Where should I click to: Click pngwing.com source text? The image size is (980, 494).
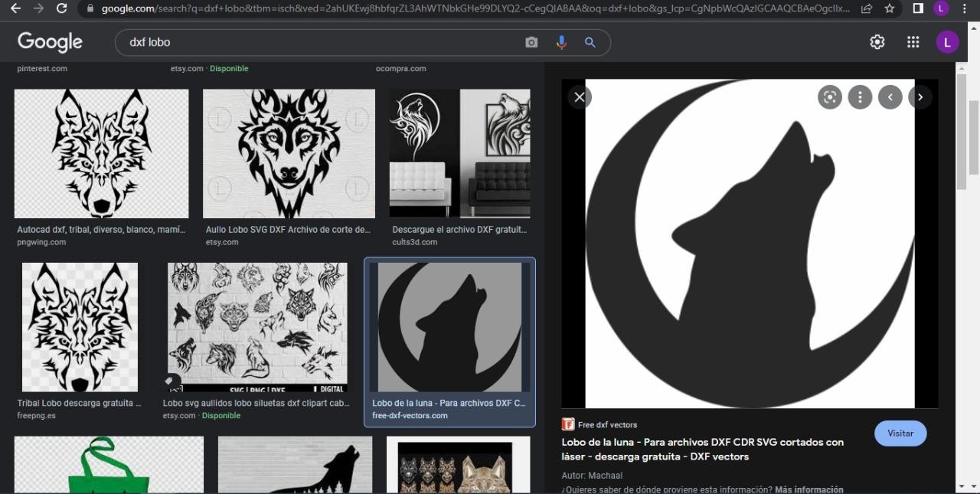click(x=42, y=242)
